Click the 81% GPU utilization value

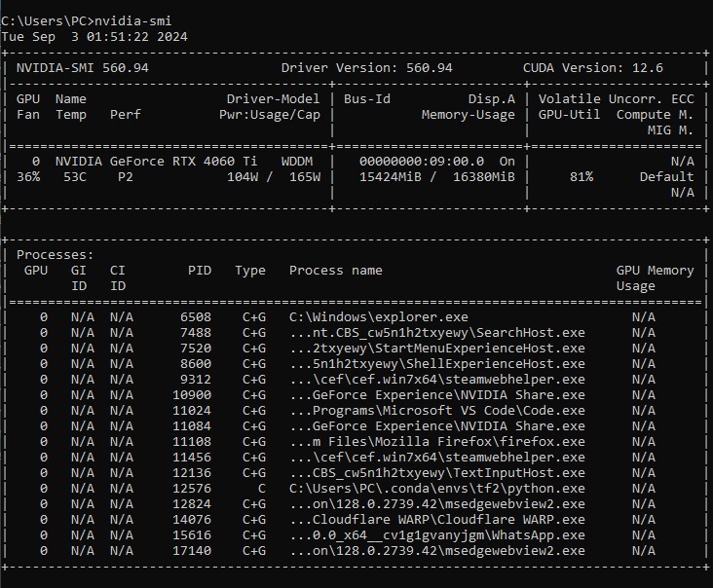pos(582,177)
